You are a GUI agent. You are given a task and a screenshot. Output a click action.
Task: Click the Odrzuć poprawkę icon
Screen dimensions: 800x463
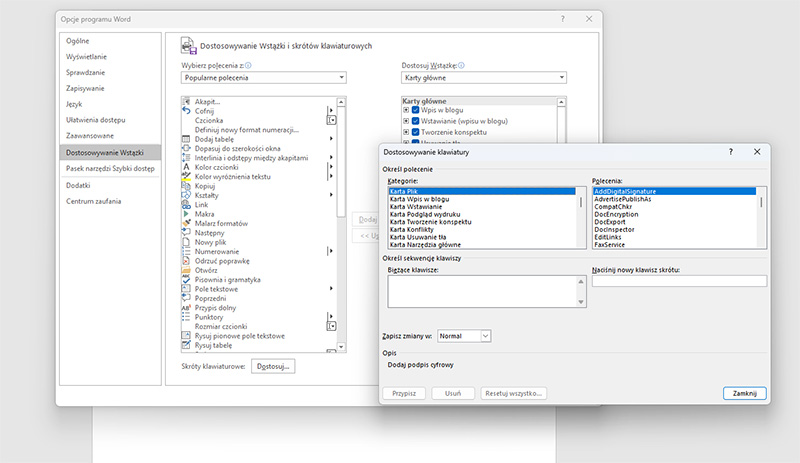(x=186, y=260)
